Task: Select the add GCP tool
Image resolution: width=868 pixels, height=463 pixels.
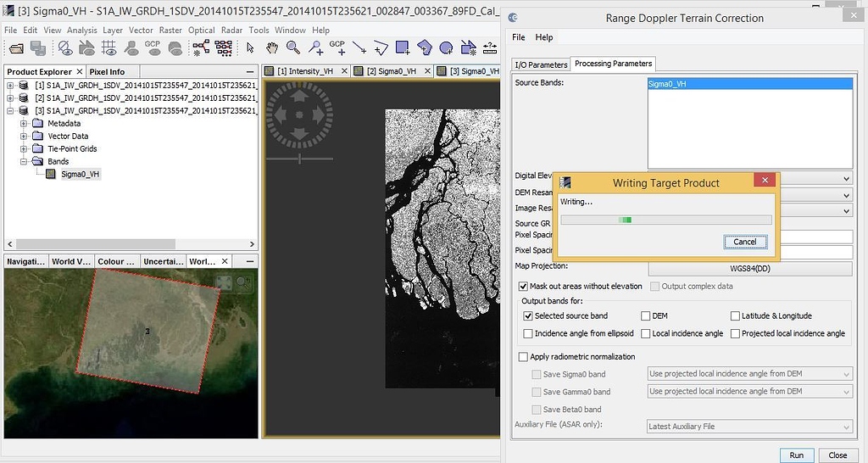Action: (x=337, y=48)
